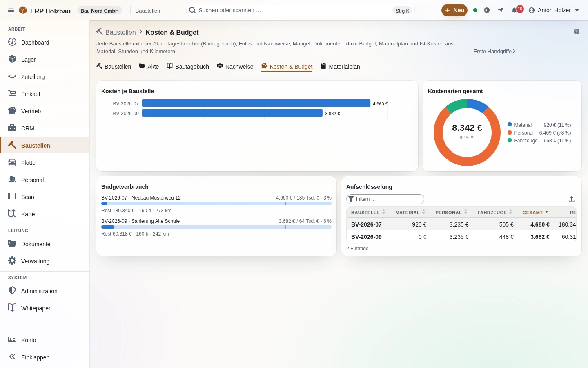Collapse the sidebar with Einklappen

coord(45,357)
